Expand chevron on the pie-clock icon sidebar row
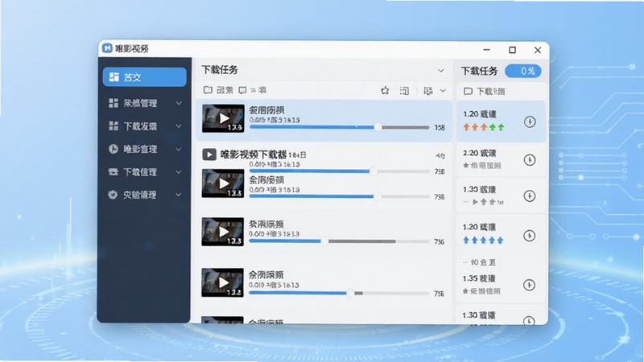This screenshot has width=644, height=362. coord(179,149)
